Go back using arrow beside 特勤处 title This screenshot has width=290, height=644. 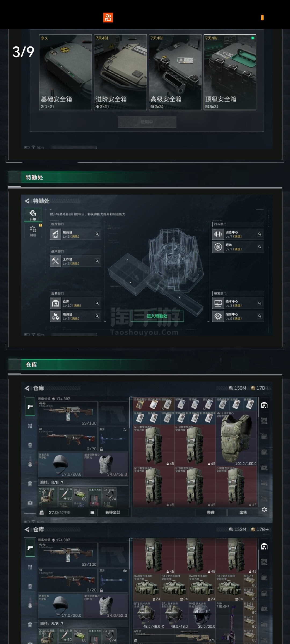click(27, 201)
